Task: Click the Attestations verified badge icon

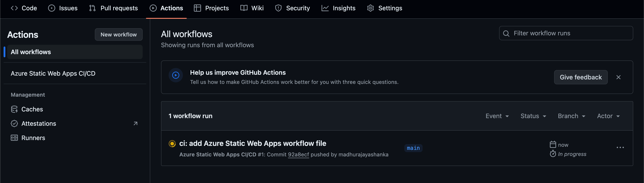Action: [x=14, y=123]
